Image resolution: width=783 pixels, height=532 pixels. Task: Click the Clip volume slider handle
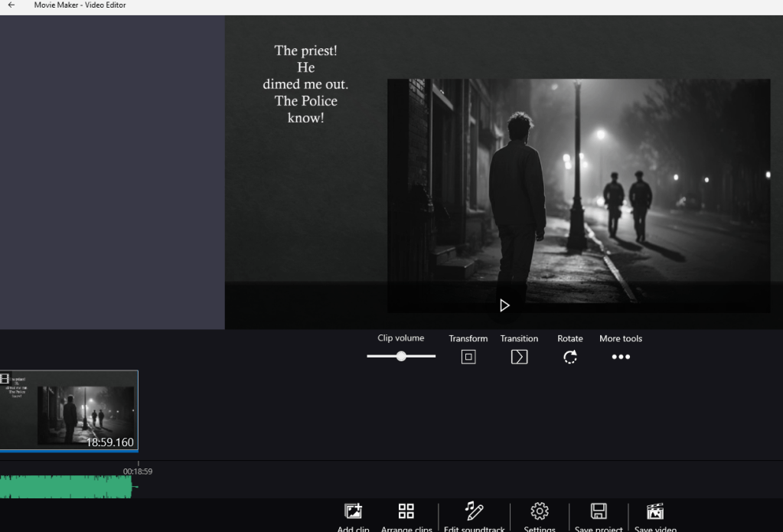[401, 357]
